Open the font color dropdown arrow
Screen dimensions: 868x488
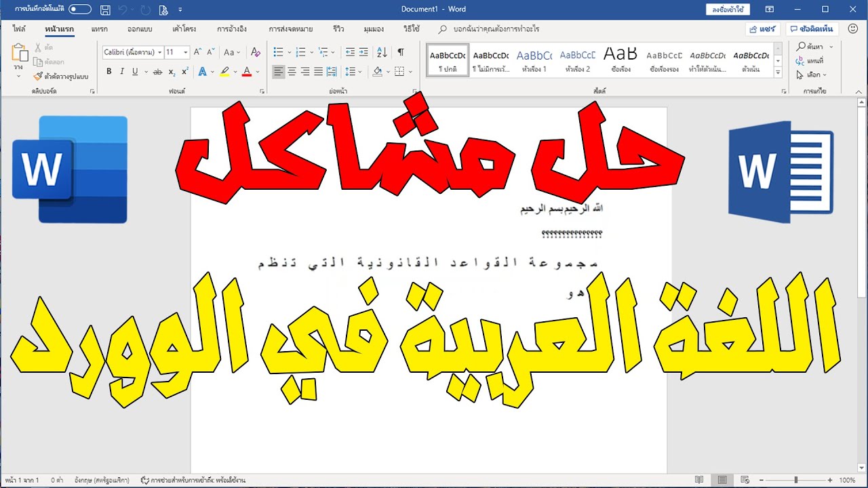coord(258,71)
